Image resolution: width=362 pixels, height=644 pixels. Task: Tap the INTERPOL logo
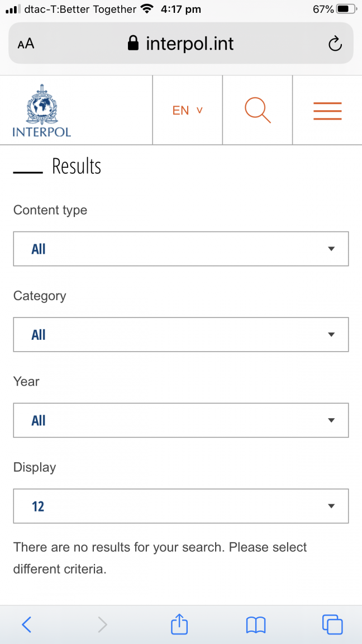41,110
